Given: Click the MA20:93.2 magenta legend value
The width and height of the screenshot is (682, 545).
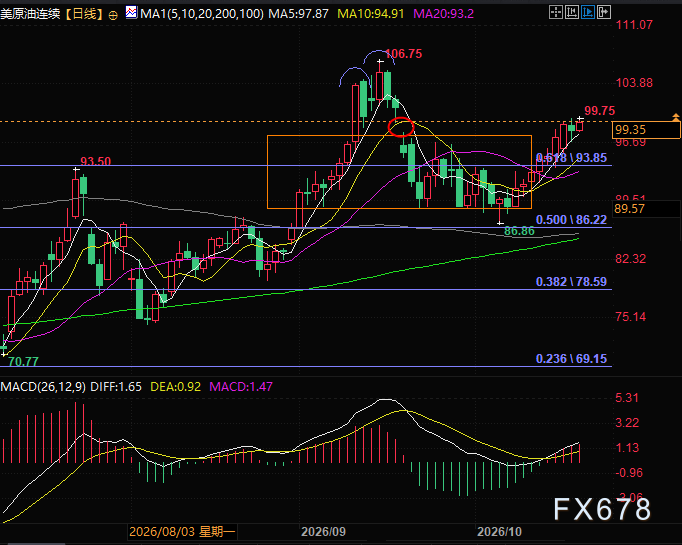Looking at the screenshot, I should click(x=443, y=14).
